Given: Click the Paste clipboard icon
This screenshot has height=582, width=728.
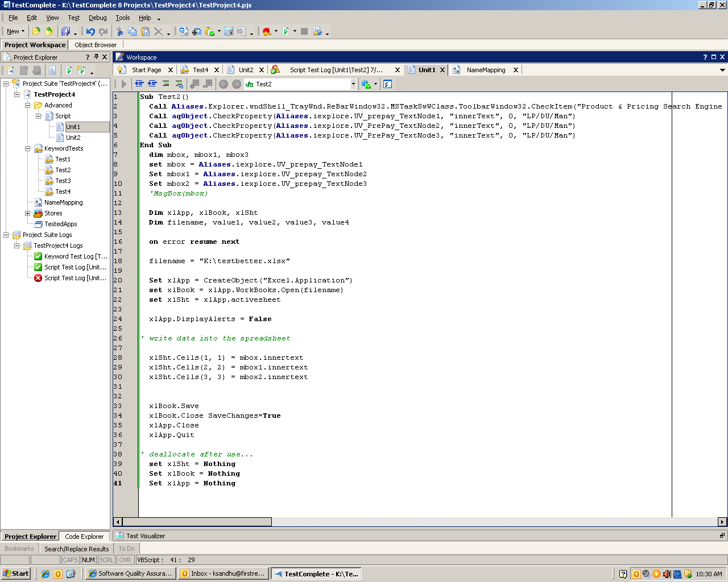Looking at the screenshot, I should coord(146,32).
